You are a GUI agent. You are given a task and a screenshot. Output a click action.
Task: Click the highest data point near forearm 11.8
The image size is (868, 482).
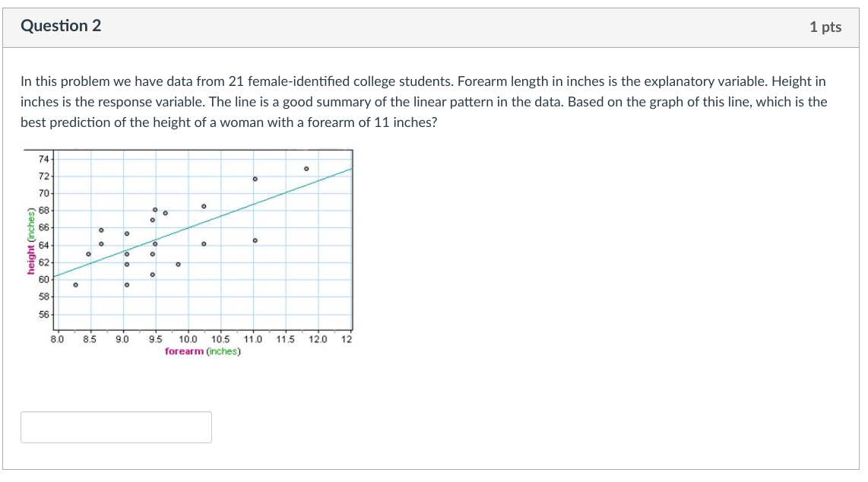pyautogui.click(x=307, y=168)
